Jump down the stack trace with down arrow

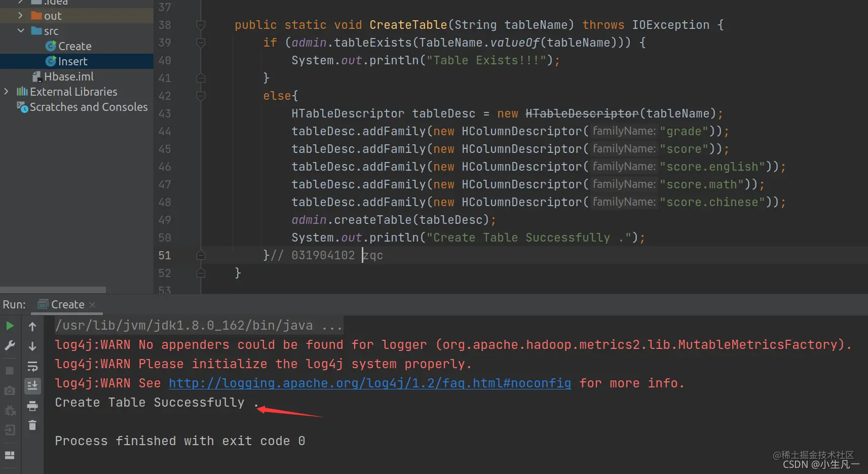[32, 346]
